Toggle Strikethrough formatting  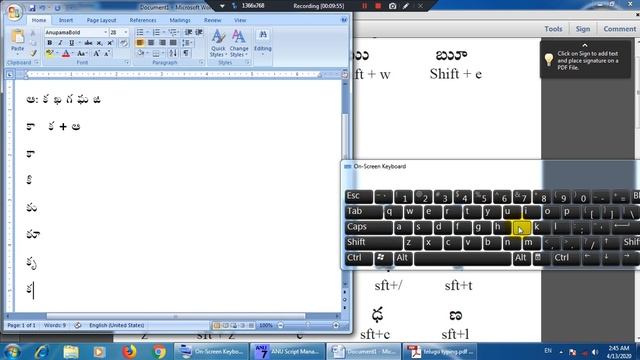88,43
